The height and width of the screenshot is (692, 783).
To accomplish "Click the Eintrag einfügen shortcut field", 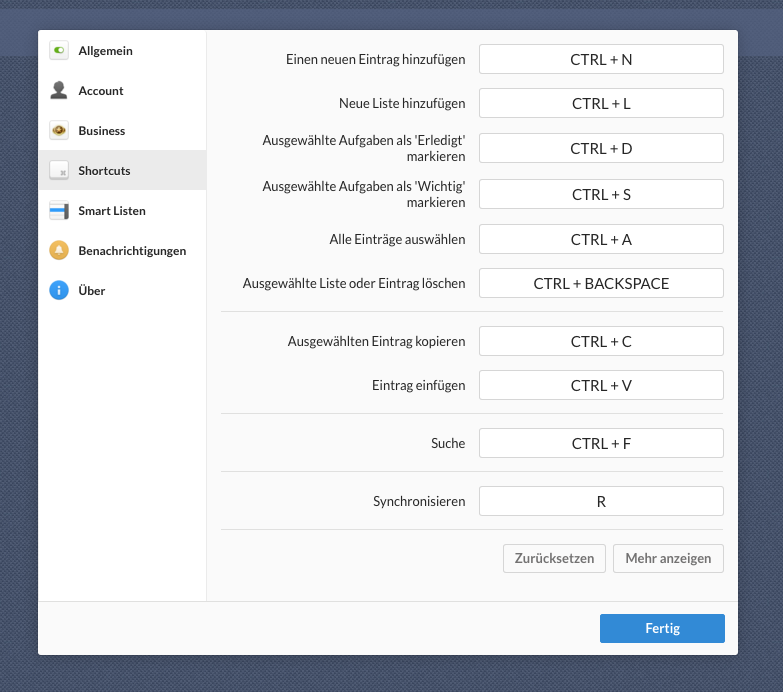I will (x=601, y=385).
